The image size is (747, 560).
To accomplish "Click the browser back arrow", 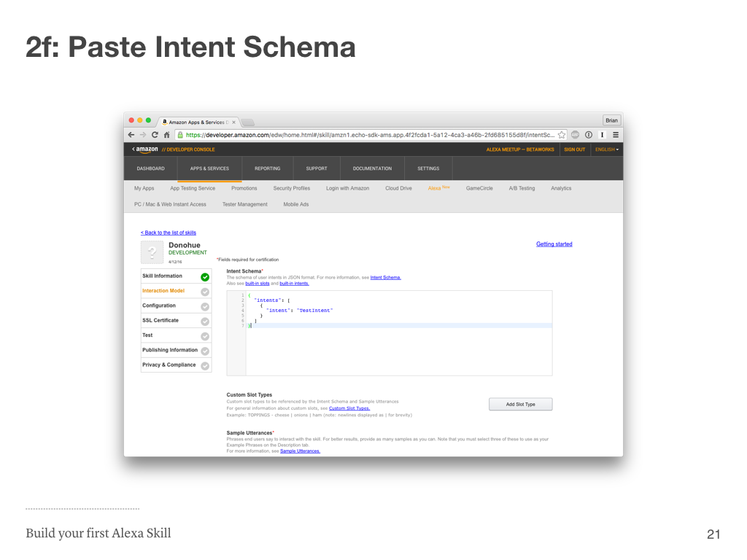I will pyautogui.click(x=131, y=135).
